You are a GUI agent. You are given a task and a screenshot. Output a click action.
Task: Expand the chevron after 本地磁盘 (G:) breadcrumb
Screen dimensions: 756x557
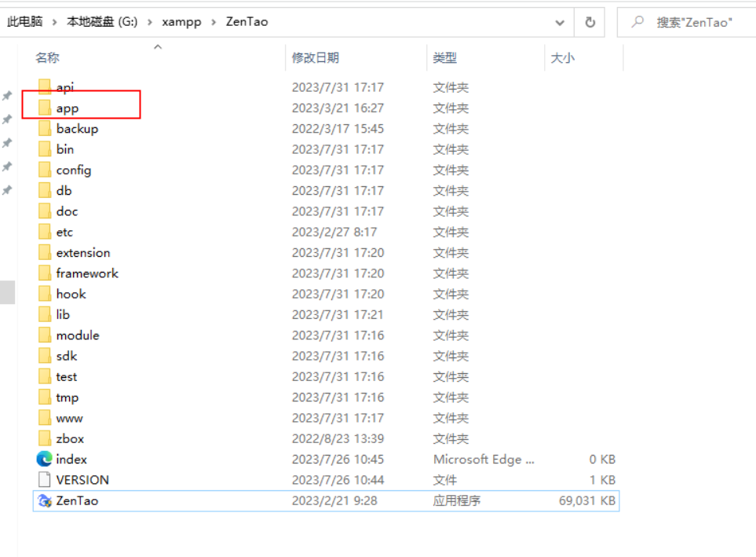tap(150, 22)
